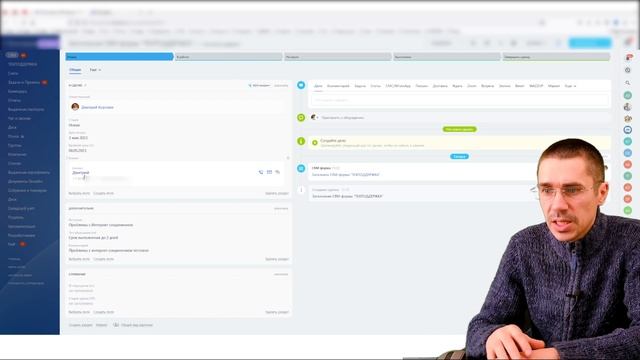The height and width of the screenshot is (360, 640).
Task: Open 'Задачи и Проекты' in left sidebar
Action: [24, 82]
